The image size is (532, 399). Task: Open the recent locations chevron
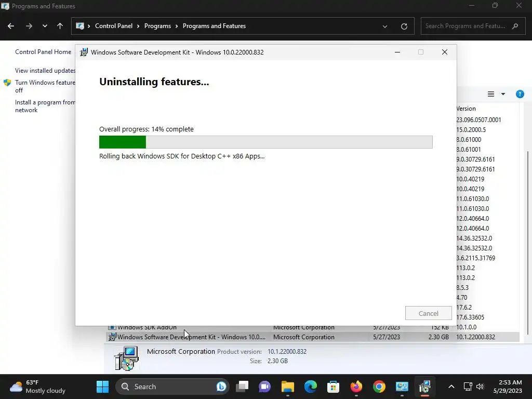(45, 26)
